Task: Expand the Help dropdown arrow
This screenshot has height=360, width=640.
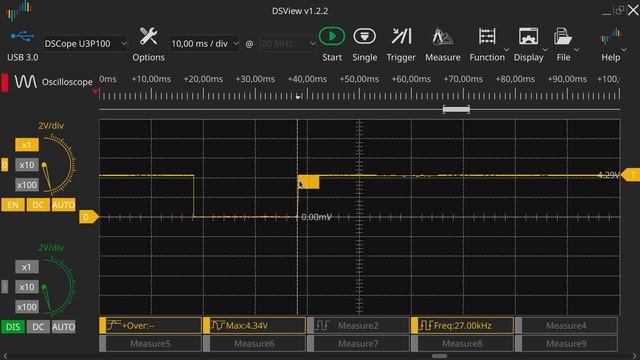Action: pos(624,50)
